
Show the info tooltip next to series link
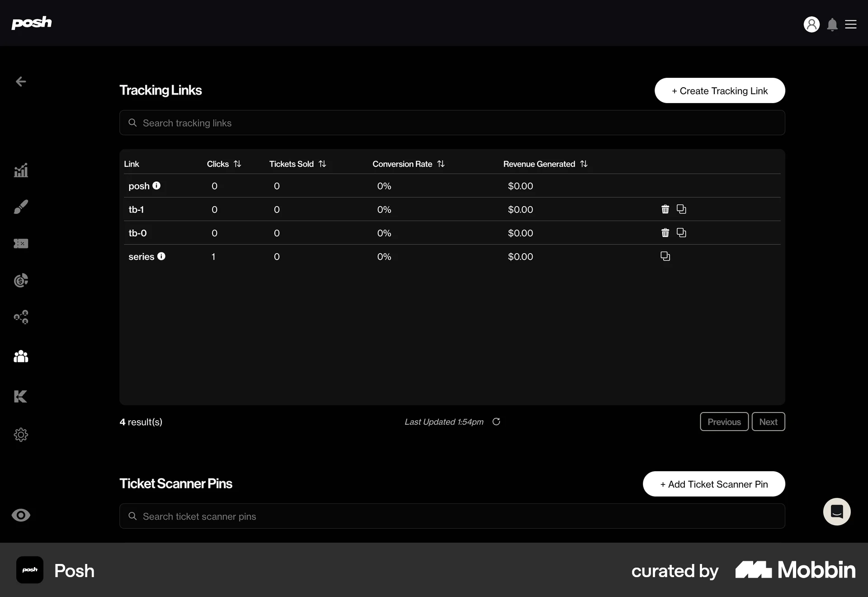click(161, 256)
